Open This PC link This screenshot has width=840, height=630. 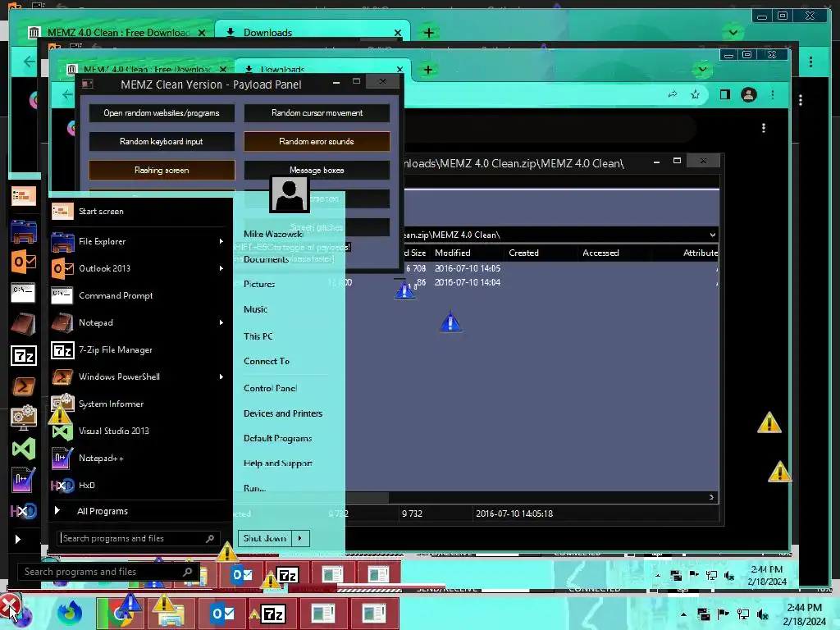(x=258, y=336)
